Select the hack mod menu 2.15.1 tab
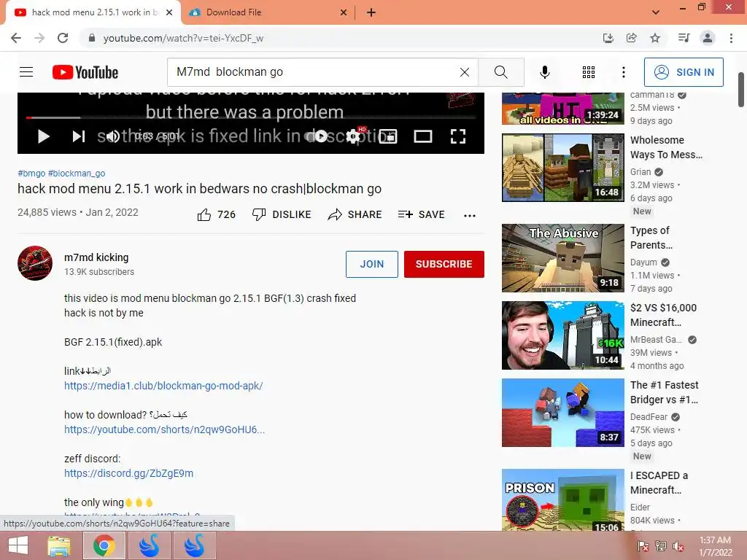 tap(94, 12)
